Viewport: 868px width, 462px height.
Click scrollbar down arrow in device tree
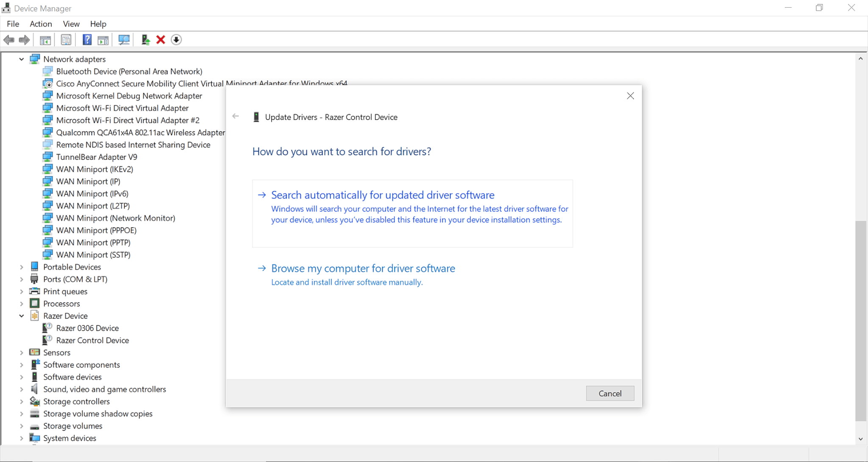[860, 439]
